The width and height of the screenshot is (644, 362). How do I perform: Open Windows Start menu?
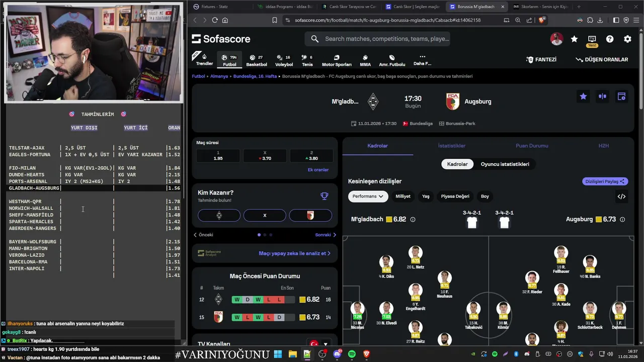[x=278, y=354]
